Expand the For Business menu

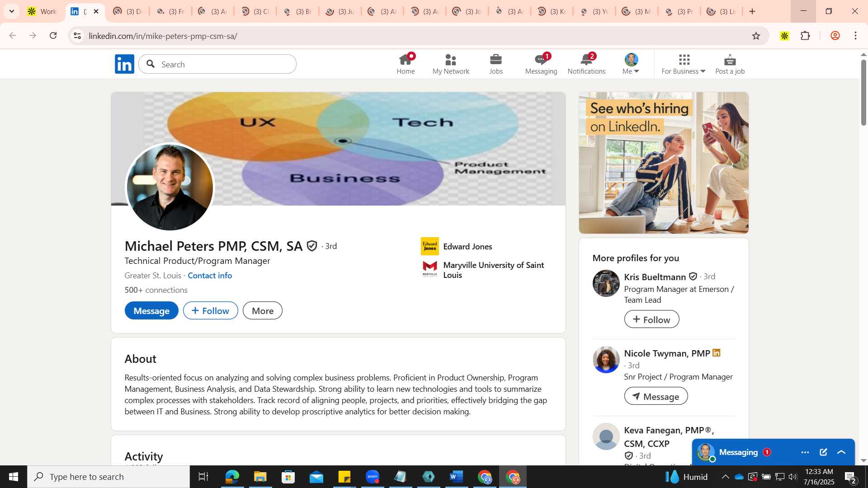tap(684, 64)
